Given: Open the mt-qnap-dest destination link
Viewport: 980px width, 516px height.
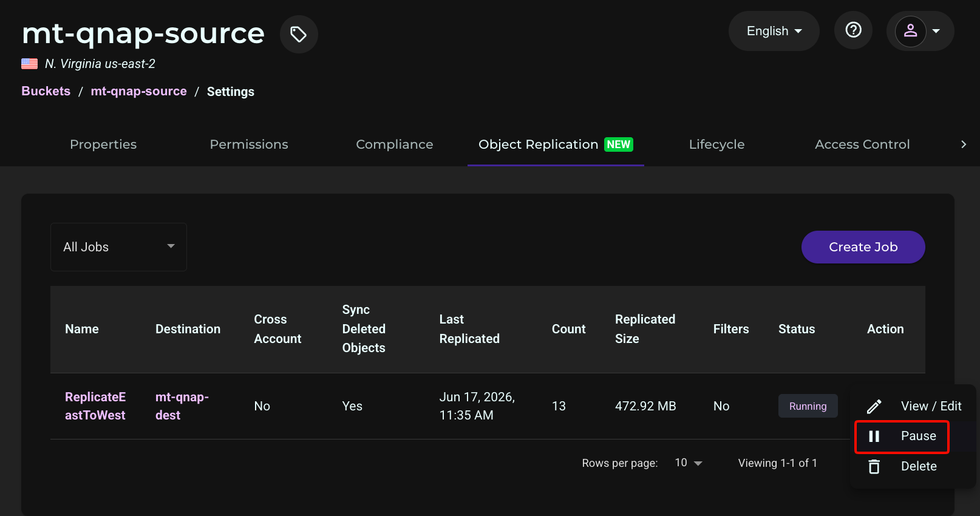Looking at the screenshot, I should tap(182, 406).
